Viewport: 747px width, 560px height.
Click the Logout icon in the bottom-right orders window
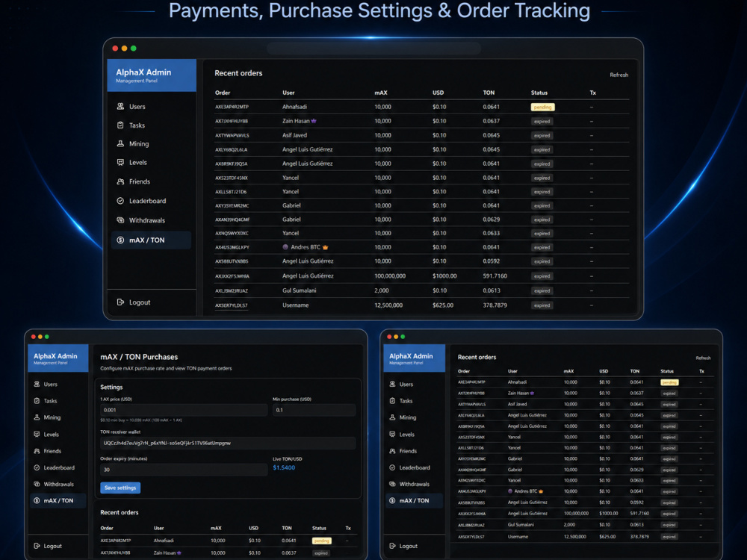coord(392,546)
